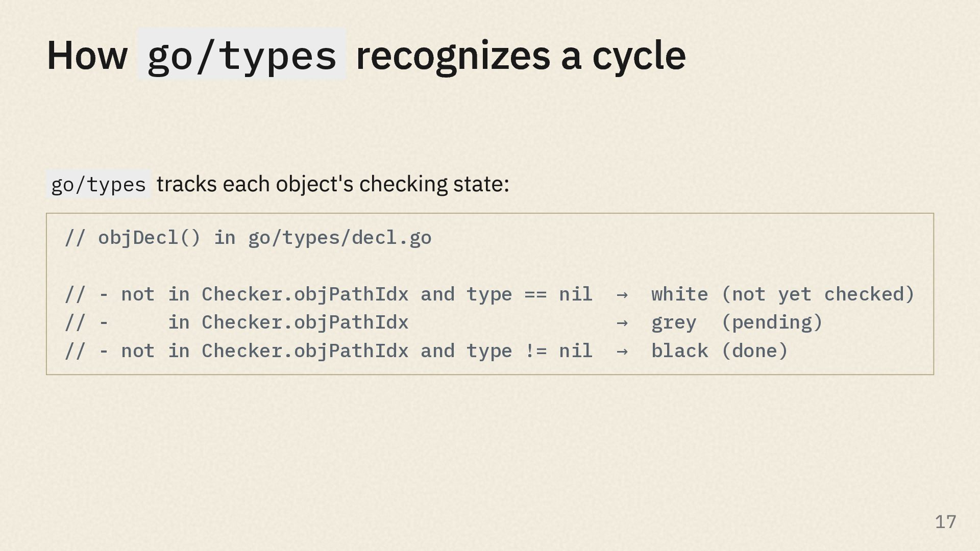Click 'type == nil' in the first state line
The width and height of the screenshot is (980, 551).
[529, 294]
